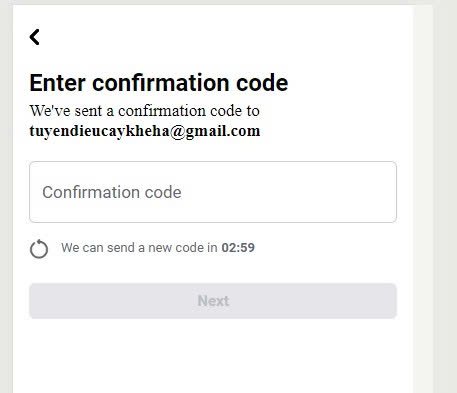Click the 'Enter confirmation code' heading

click(159, 83)
